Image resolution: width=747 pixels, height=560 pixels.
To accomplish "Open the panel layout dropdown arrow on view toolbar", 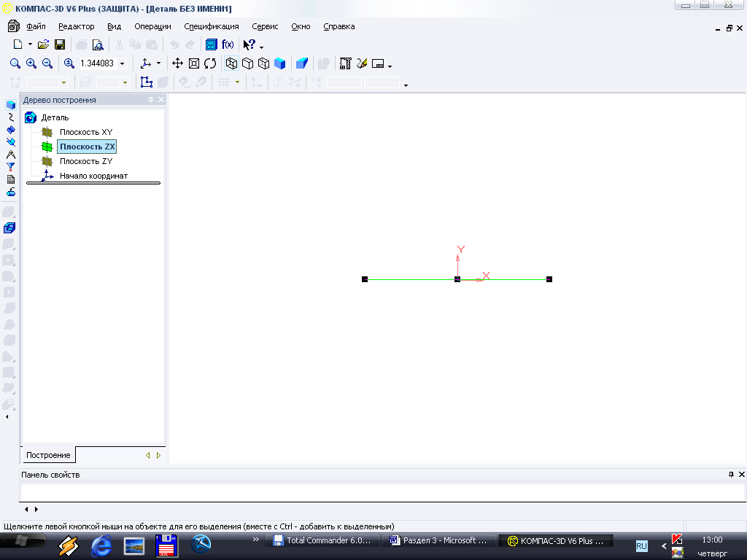I will click(390, 66).
